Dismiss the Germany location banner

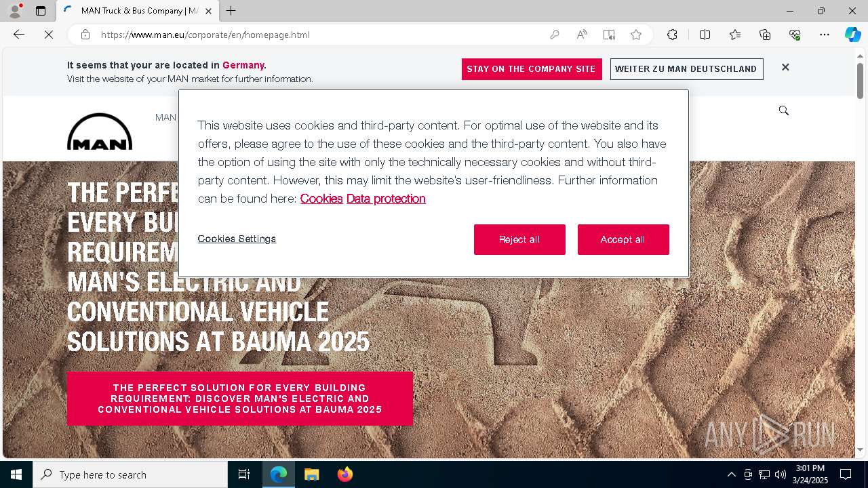tap(785, 67)
